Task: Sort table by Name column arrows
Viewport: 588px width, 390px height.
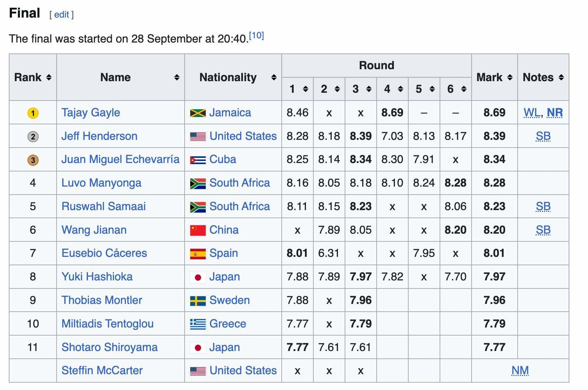Action: 177,77
